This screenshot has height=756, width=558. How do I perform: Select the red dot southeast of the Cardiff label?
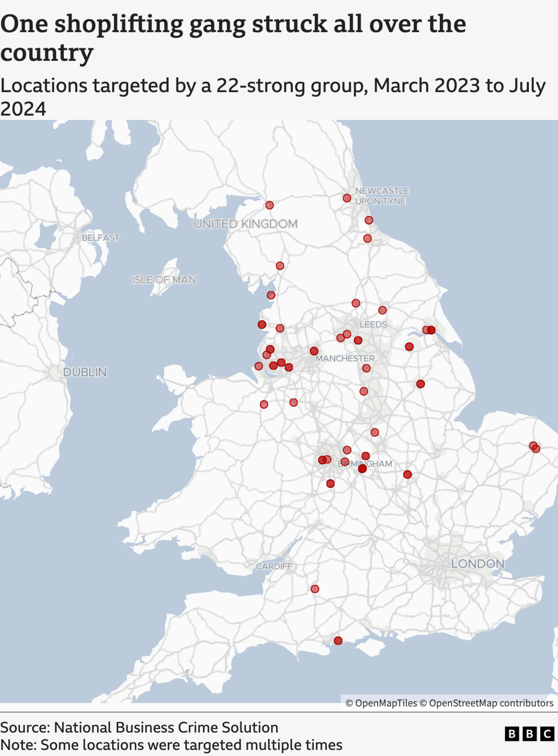pos(315,589)
